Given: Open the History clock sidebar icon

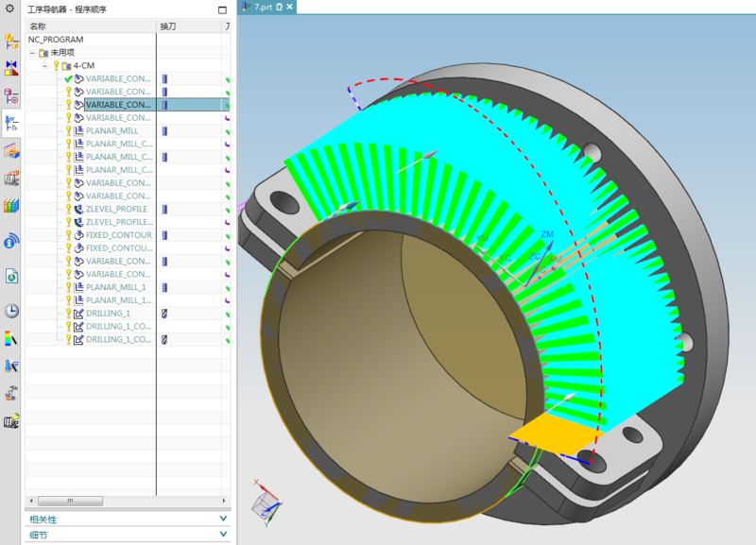Looking at the screenshot, I should [x=11, y=310].
